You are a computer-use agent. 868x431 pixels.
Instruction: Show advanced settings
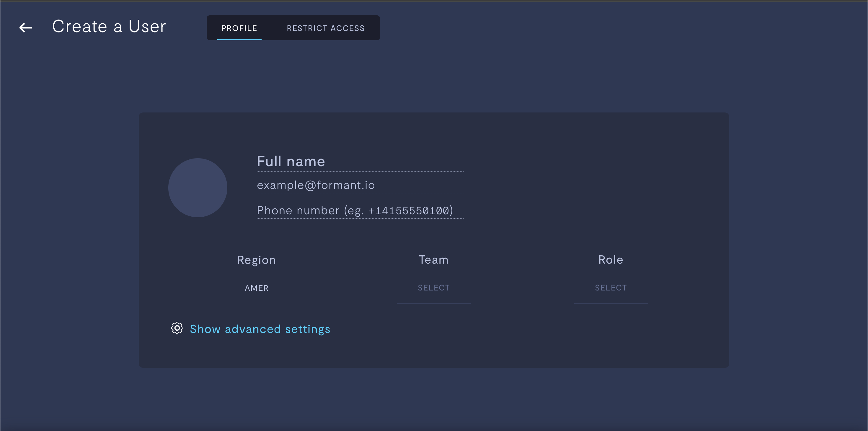point(260,329)
